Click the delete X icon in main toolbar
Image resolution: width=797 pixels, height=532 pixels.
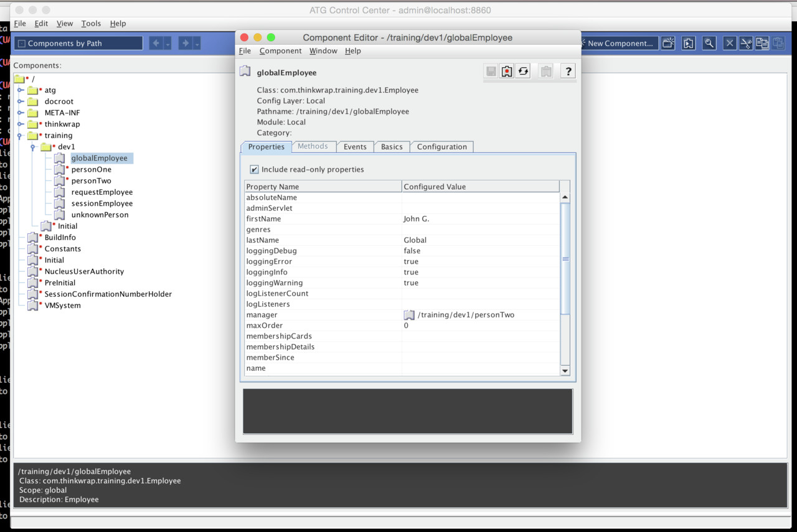(x=730, y=43)
